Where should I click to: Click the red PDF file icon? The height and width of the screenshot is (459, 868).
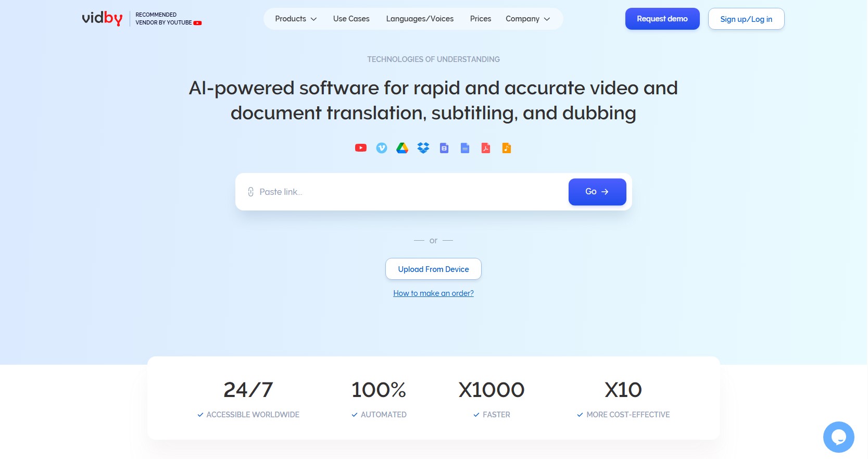pyautogui.click(x=486, y=148)
